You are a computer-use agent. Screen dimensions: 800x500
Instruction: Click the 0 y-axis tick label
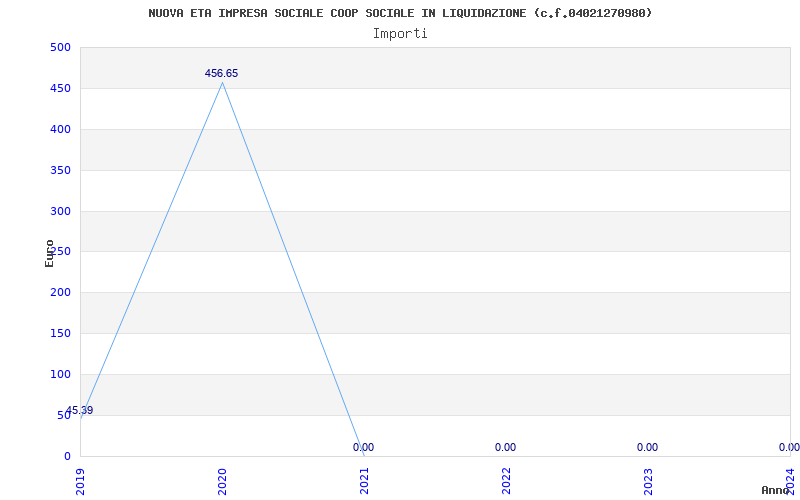pyautogui.click(x=67, y=456)
